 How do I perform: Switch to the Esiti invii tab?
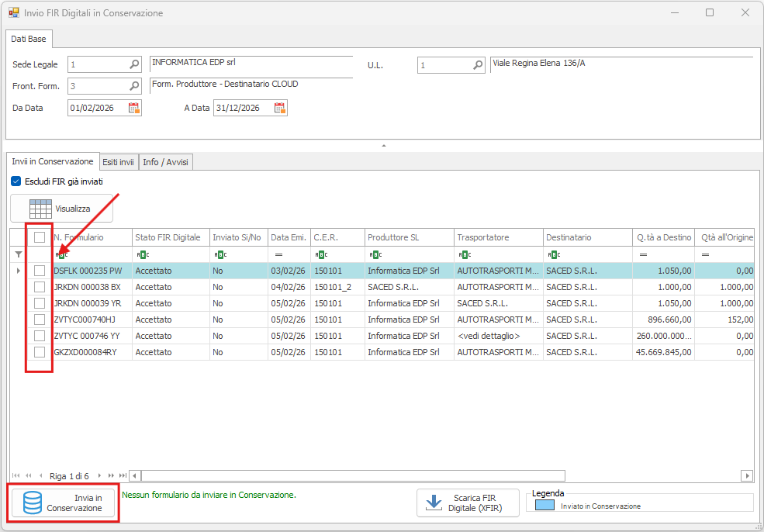[119, 162]
